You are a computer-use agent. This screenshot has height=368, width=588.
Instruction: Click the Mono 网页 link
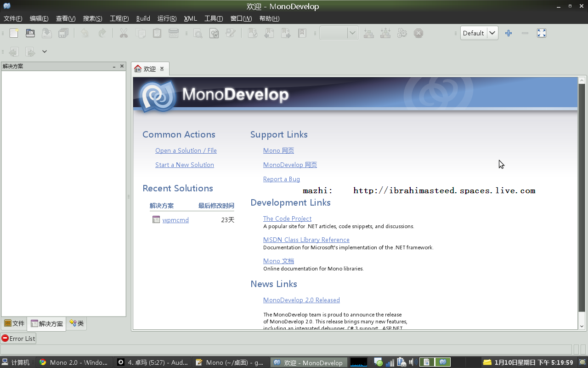278,150
